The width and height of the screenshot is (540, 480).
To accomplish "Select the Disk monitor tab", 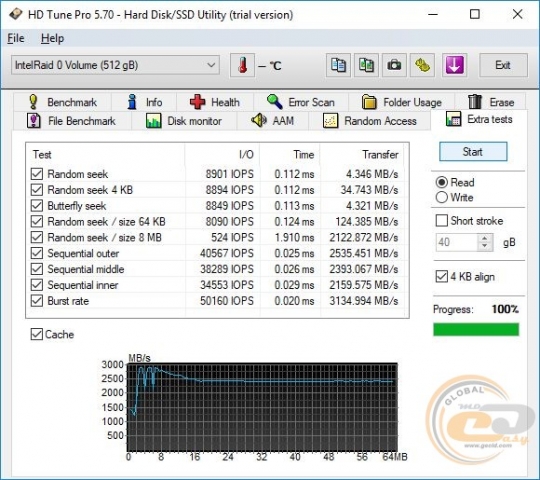I will 184,121.
